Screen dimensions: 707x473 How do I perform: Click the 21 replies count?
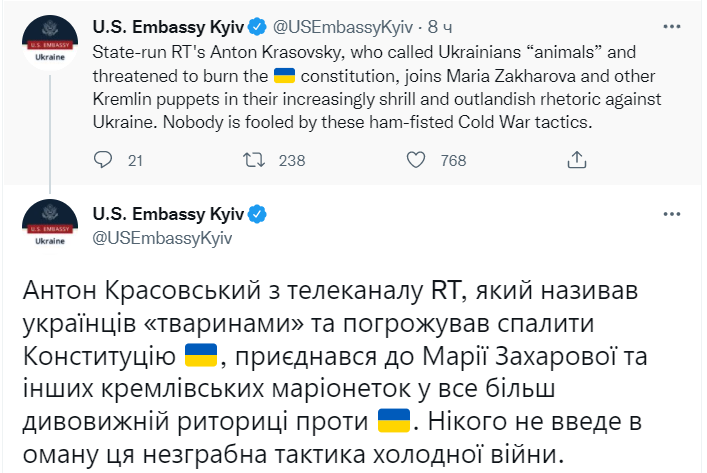[x=135, y=161]
